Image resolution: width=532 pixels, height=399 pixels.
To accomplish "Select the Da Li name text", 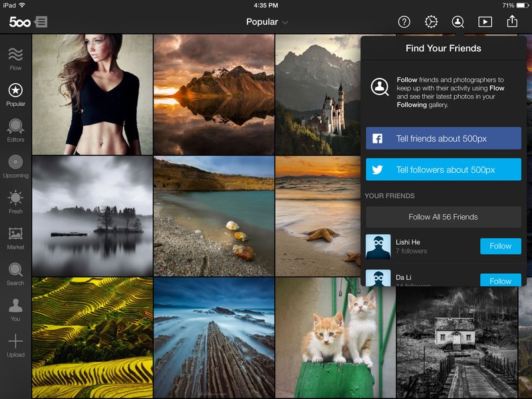I will pos(404,277).
